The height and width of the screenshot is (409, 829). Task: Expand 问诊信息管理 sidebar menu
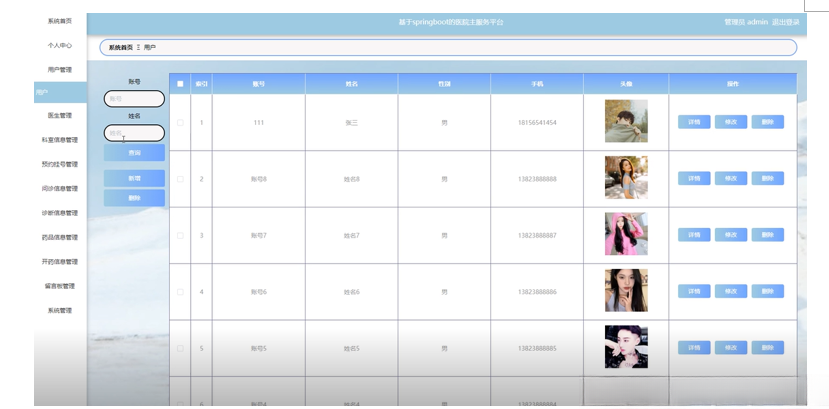tap(60, 189)
